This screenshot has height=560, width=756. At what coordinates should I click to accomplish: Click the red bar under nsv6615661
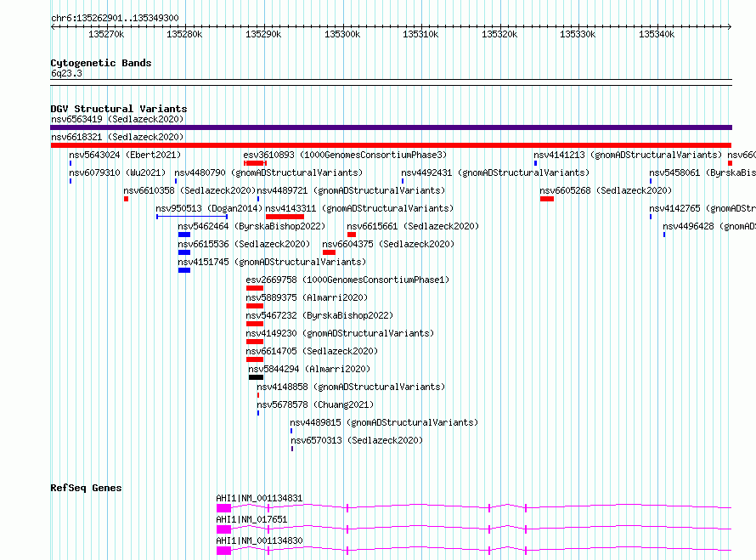coord(352,235)
